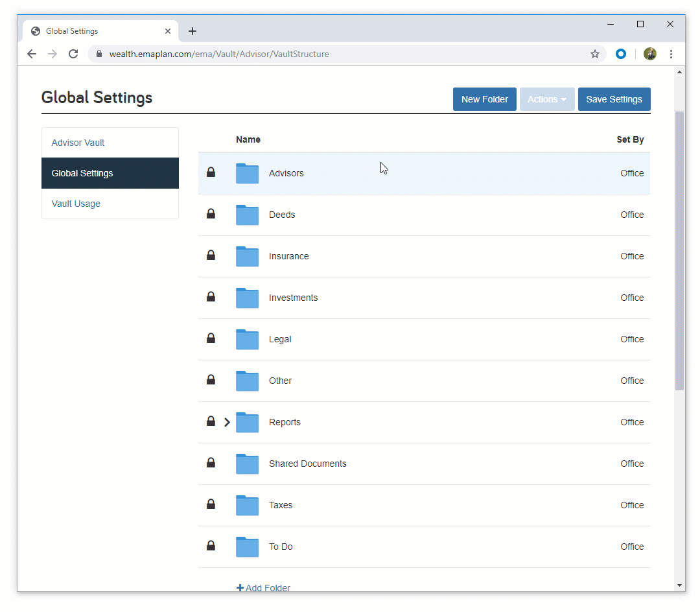Screen dimensions: 700x612
Task: Click the Add Folder link
Action: click(263, 587)
